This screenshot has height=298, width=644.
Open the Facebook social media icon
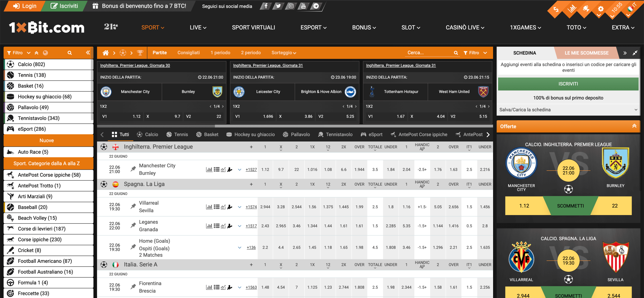tap(266, 6)
